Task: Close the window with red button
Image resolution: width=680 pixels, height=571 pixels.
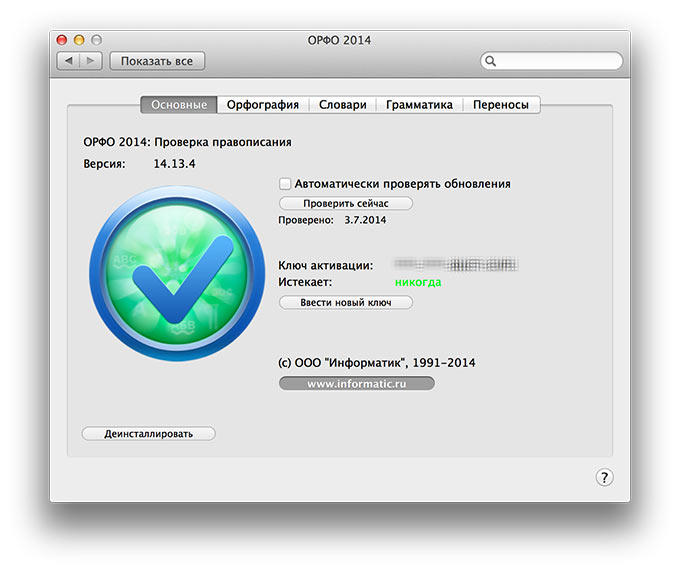Action: click(x=62, y=40)
